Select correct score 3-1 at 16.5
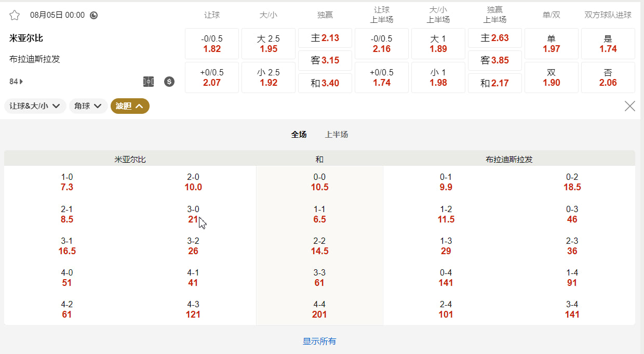644x354 pixels. tap(67, 246)
